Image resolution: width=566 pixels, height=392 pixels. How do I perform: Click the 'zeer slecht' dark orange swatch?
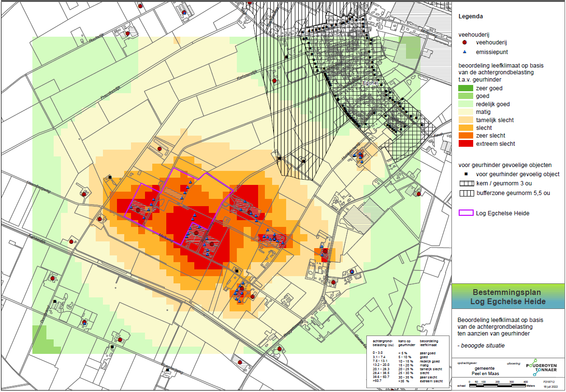coord(465,136)
